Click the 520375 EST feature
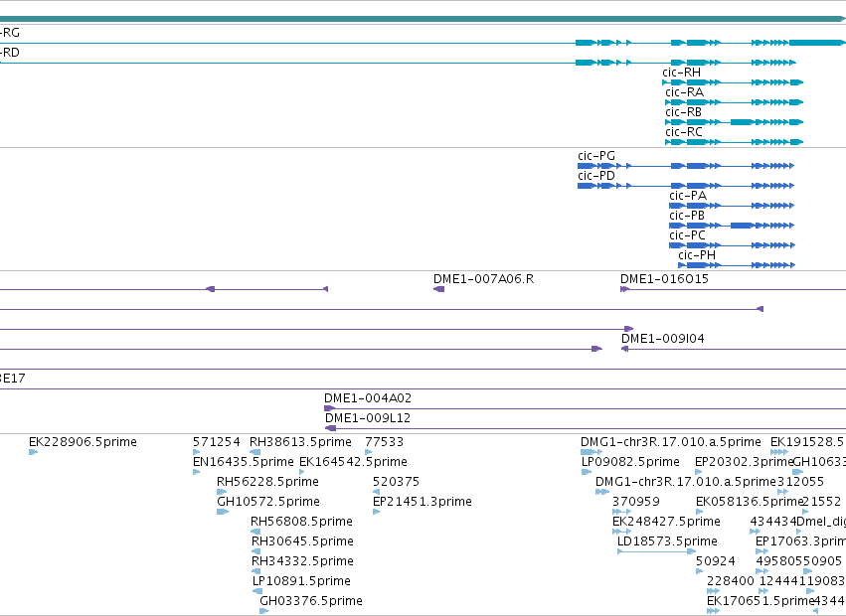846x616 pixels. [x=376, y=492]
